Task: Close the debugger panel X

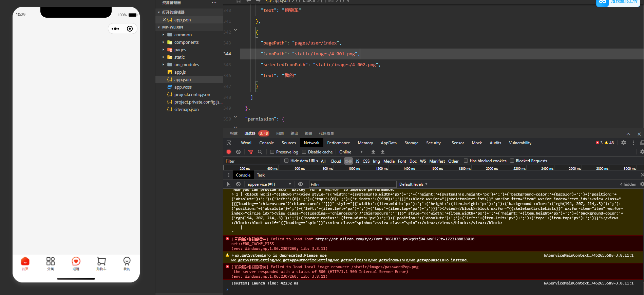Action: [639, 134]
